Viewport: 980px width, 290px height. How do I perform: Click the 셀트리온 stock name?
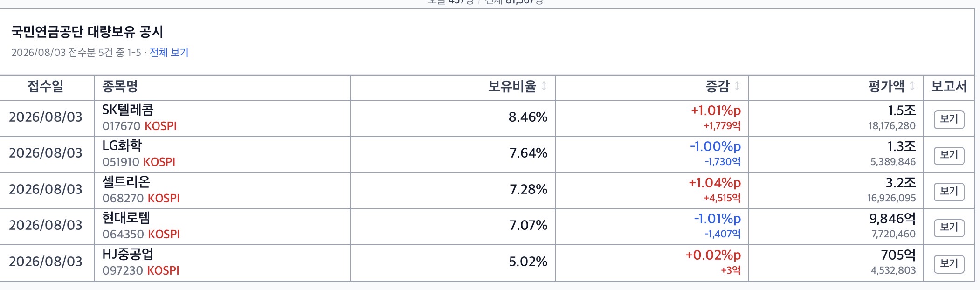(126, 182)
